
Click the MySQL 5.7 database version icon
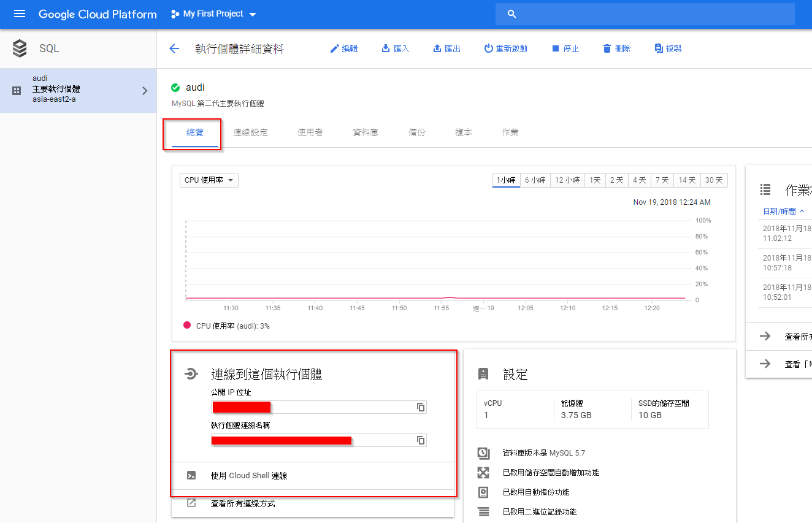tap(483, 453)
